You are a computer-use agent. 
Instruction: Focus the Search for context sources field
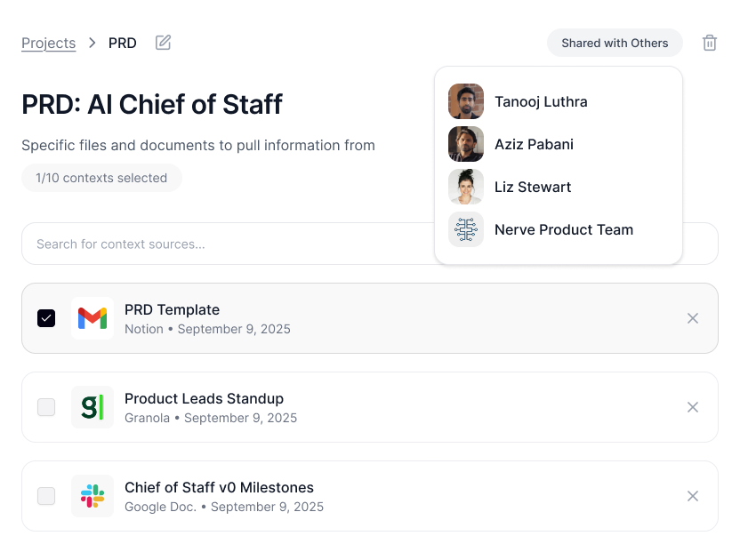(222, 244)
